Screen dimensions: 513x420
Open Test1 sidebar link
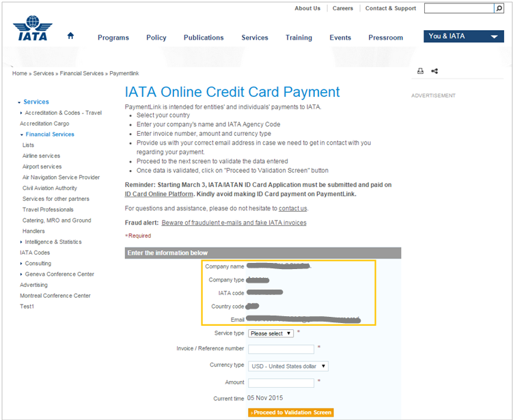pyautogui.click(x=27, y=307)
